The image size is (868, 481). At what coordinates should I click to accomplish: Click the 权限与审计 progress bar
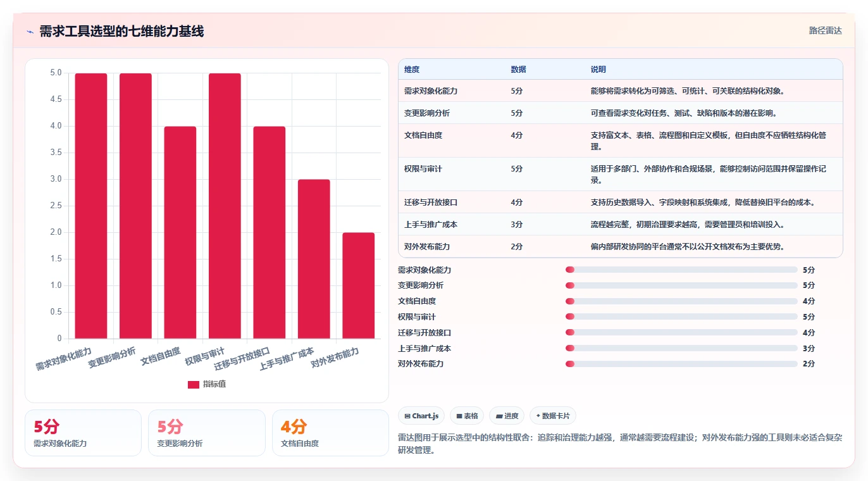coord(681,316)
